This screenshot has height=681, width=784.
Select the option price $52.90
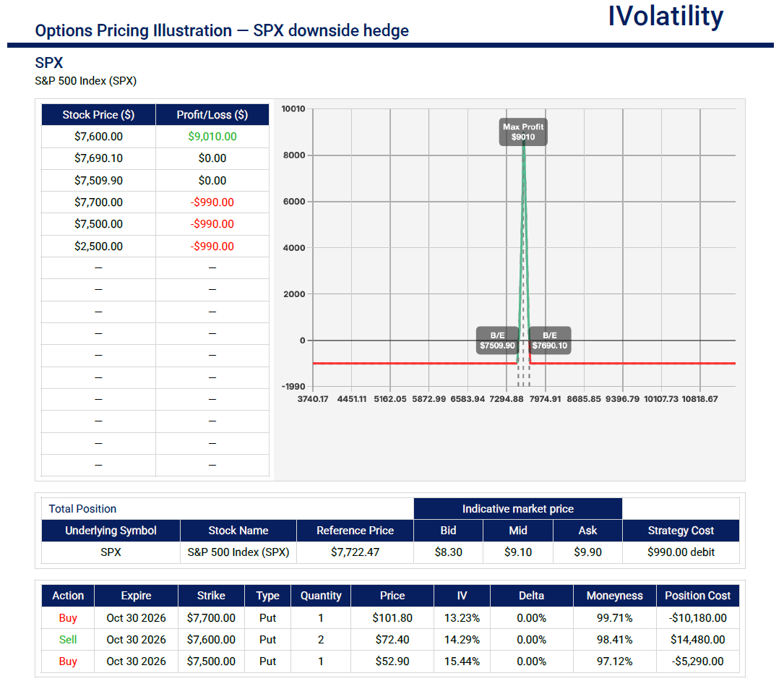(392, 661)
